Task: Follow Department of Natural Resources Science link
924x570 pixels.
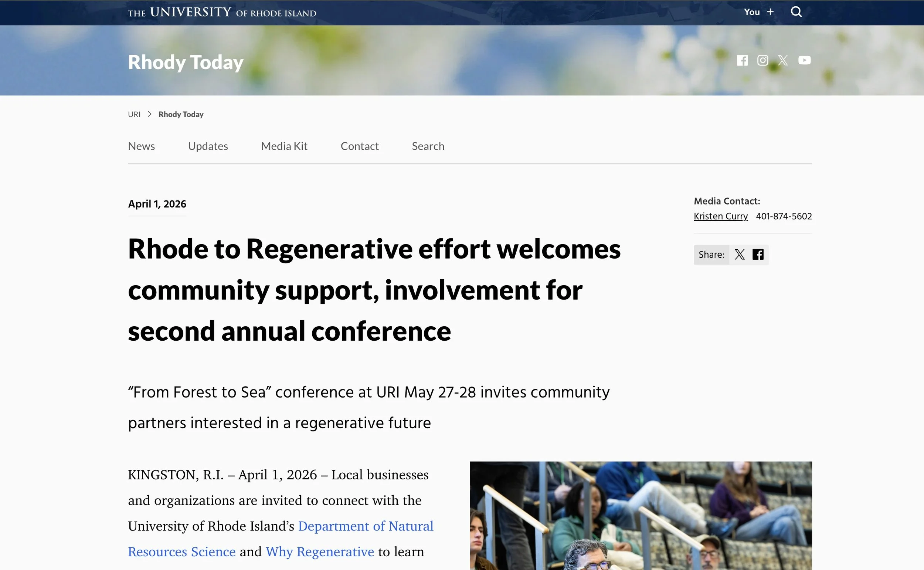Action: click(x=365, y=526)
